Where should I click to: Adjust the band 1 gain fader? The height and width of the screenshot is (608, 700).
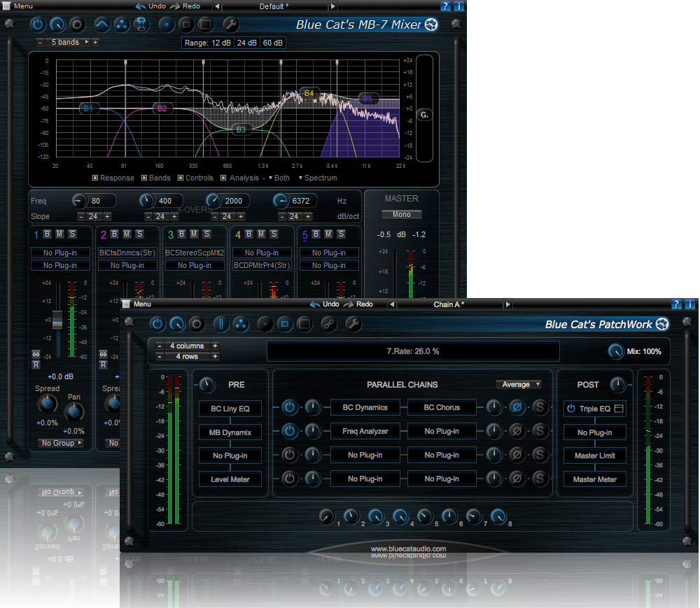(x=57, y=319)
